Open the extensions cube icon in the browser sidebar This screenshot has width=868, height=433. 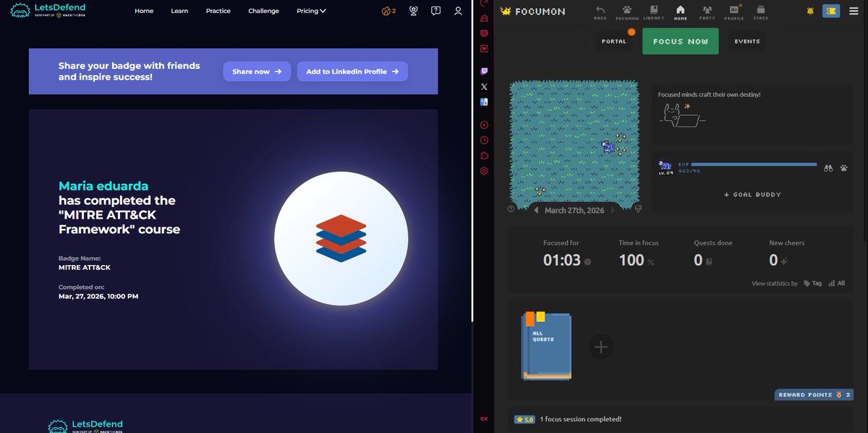coord(484,156)
